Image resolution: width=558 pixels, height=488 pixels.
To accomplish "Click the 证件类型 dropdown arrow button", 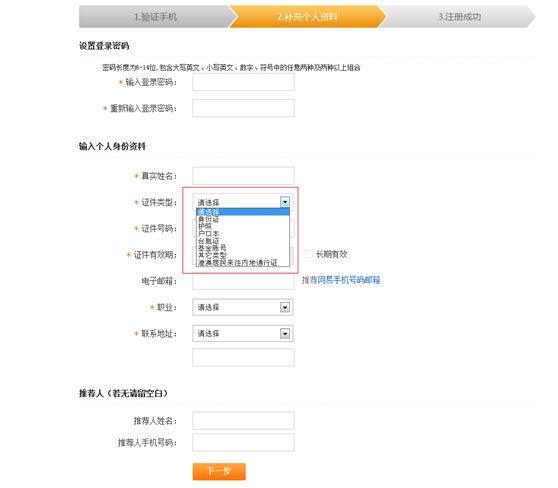I will click(x=285, y=202).
